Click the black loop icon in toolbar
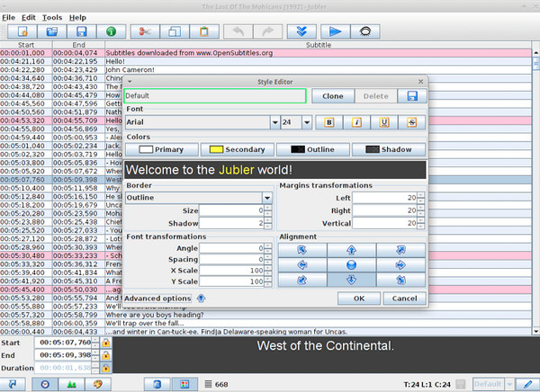 coord(365,31)
